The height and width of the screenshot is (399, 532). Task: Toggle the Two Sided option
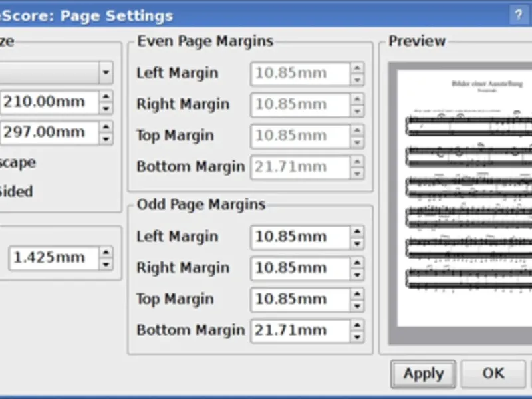tap(17, 192)
